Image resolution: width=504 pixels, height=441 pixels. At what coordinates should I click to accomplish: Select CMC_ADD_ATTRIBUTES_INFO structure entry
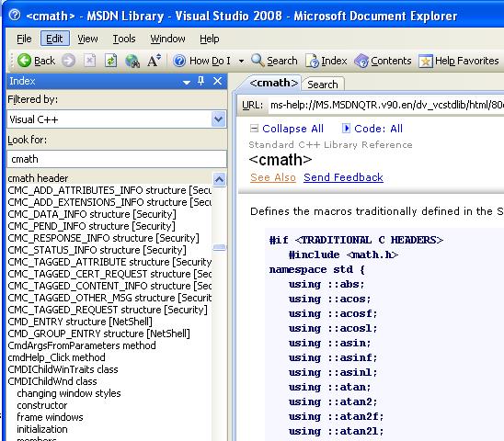109,190
